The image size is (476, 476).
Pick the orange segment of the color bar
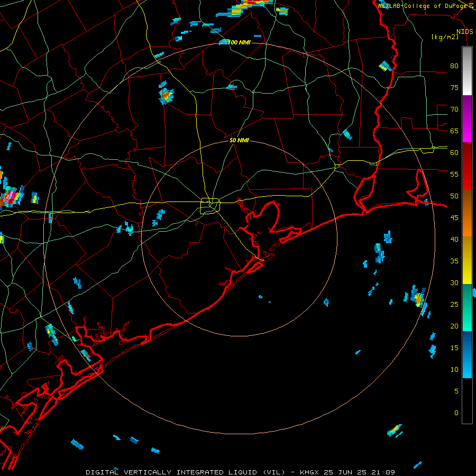coord(467,213)
